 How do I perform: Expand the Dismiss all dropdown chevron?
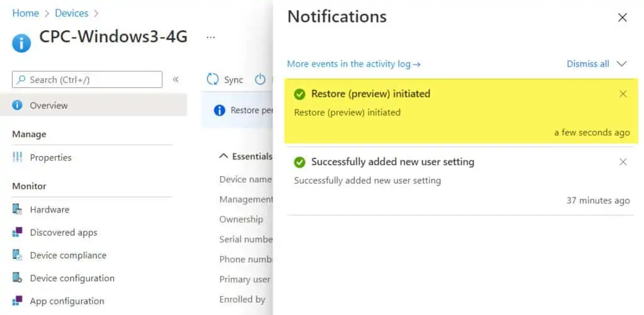622,64
